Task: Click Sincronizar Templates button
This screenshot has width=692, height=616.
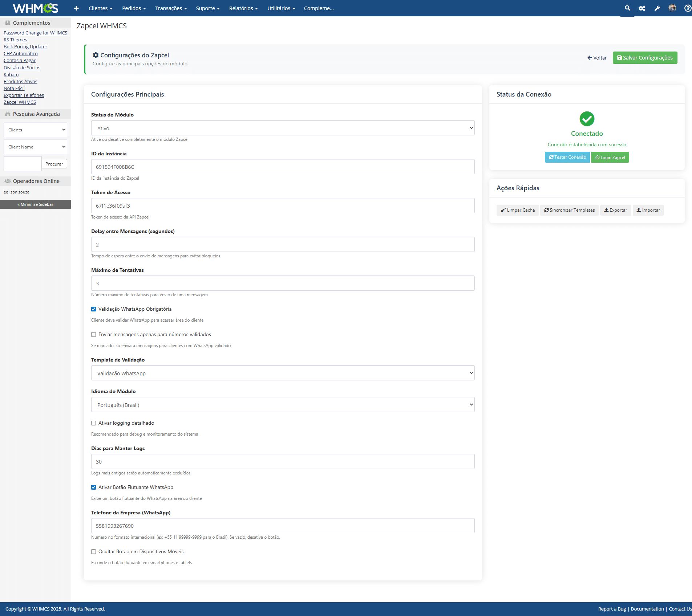Action: pyautogui.click(x=569, y=210)
